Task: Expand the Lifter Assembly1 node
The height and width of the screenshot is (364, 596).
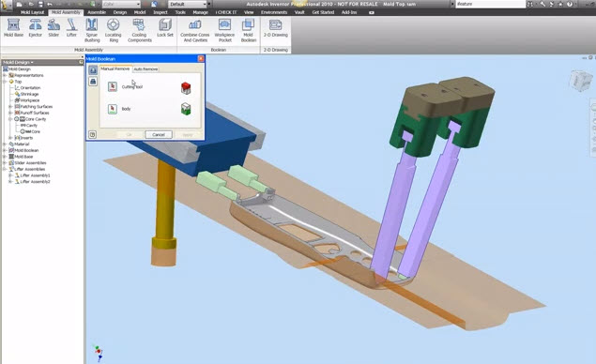Action: [10, 175]
